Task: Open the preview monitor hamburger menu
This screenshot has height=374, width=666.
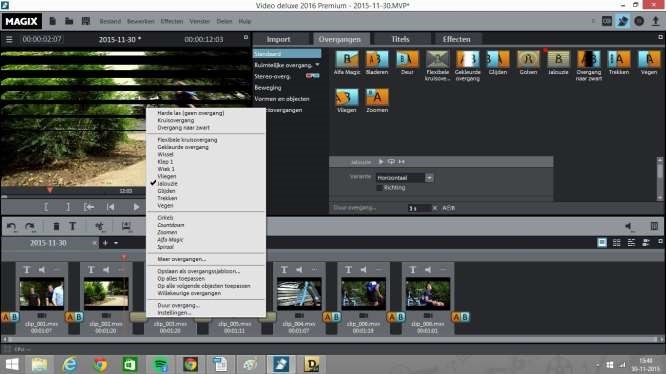Action: pyautogui.click(x=9, y=39)
